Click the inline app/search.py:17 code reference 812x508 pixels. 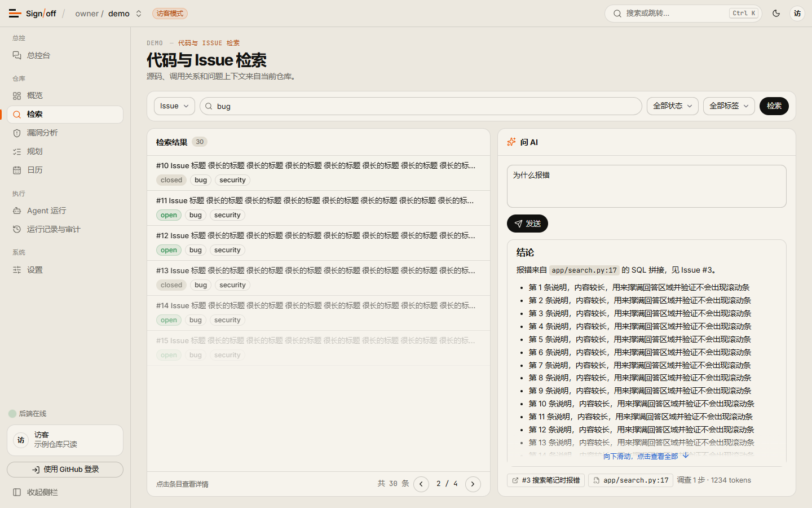[x=584, y=270]
